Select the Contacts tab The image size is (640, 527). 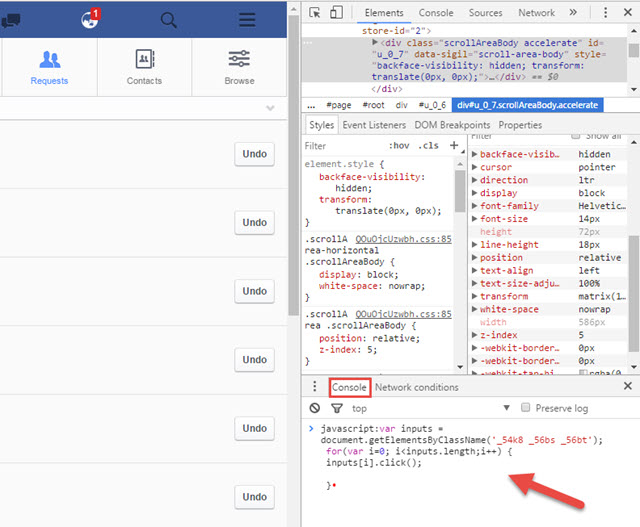click(x=144, y=67)
